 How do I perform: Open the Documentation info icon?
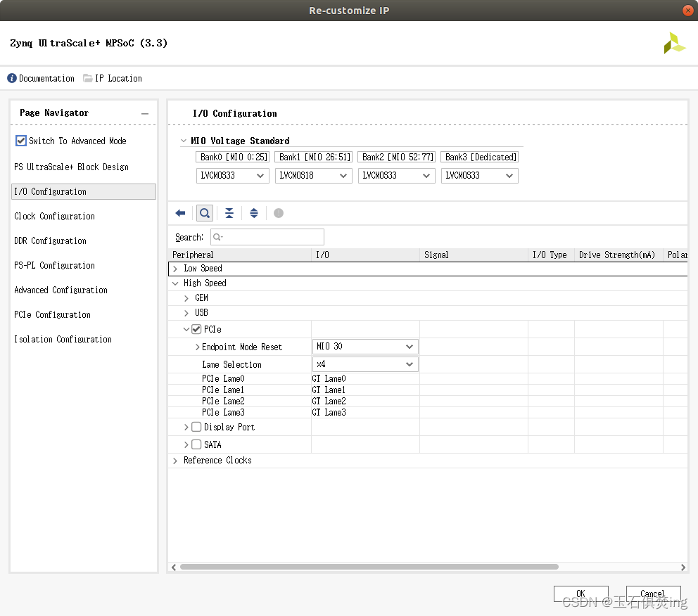[x=12, y=78]
